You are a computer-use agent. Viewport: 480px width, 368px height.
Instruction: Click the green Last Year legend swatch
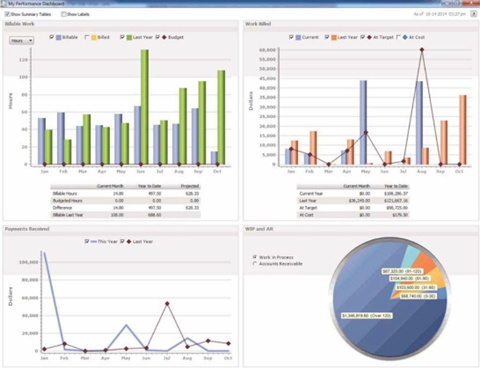coord(129,37)
